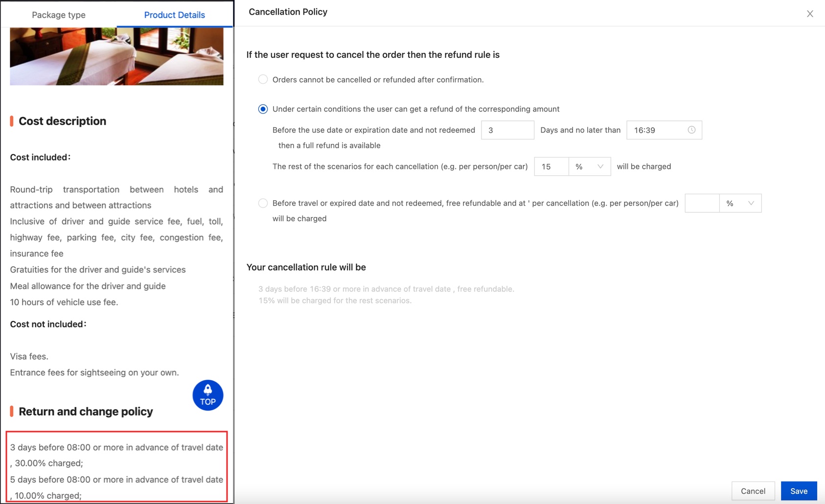Screen dimensions: 825x504
Task: Expand the % dropdown in third refund option
Action: coord(740,204)
